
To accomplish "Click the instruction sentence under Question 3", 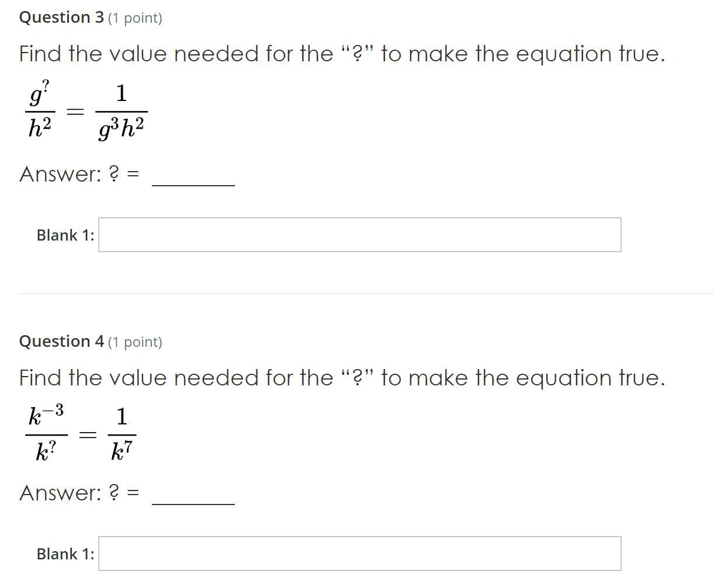I will (342, 54).
